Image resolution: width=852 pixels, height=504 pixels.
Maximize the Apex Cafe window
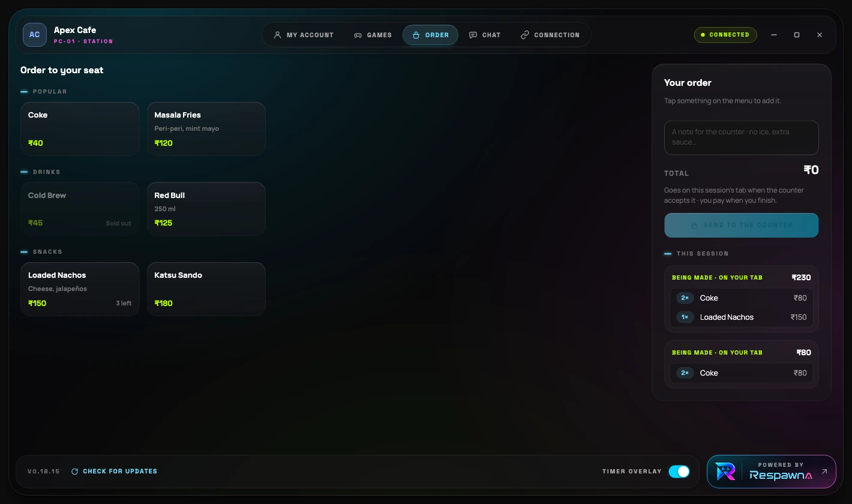(x=797, y=35)
